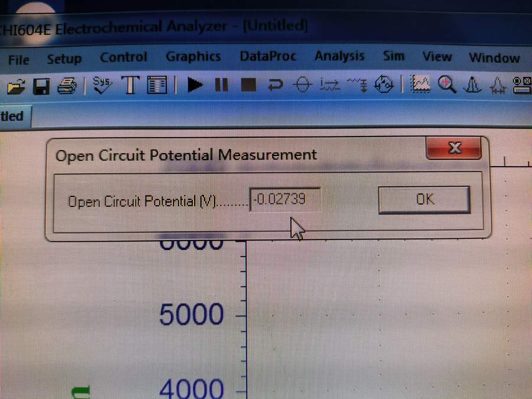Select the Technique 'T' icon
The image size is (532, 399).
coord(131,85)
